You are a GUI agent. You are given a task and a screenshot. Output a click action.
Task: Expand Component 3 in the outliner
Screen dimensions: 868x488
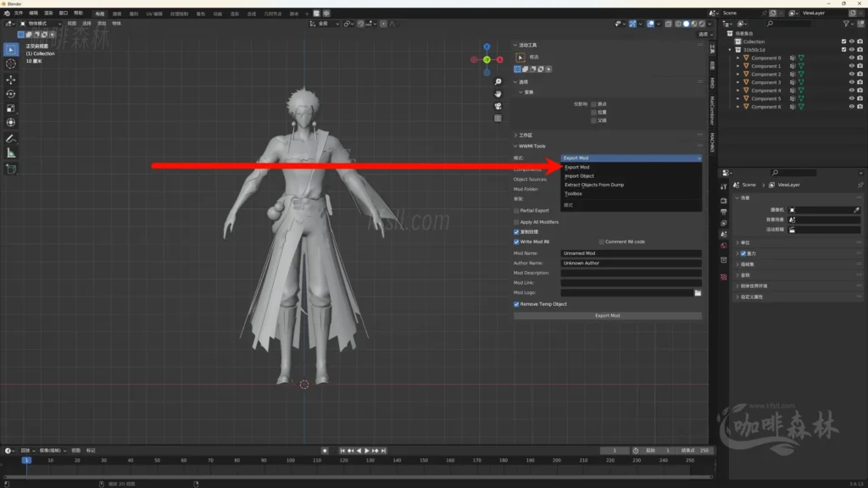point(737,82)
